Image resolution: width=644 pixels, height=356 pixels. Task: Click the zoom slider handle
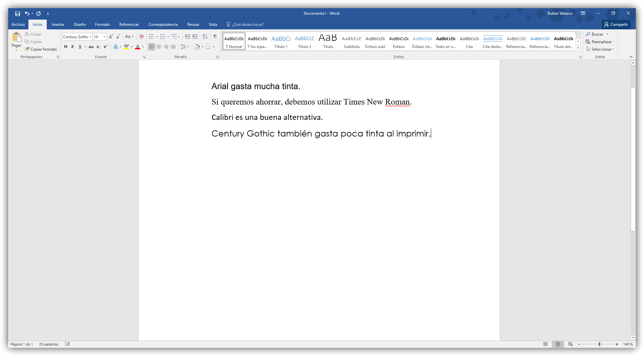coord(599,344)
